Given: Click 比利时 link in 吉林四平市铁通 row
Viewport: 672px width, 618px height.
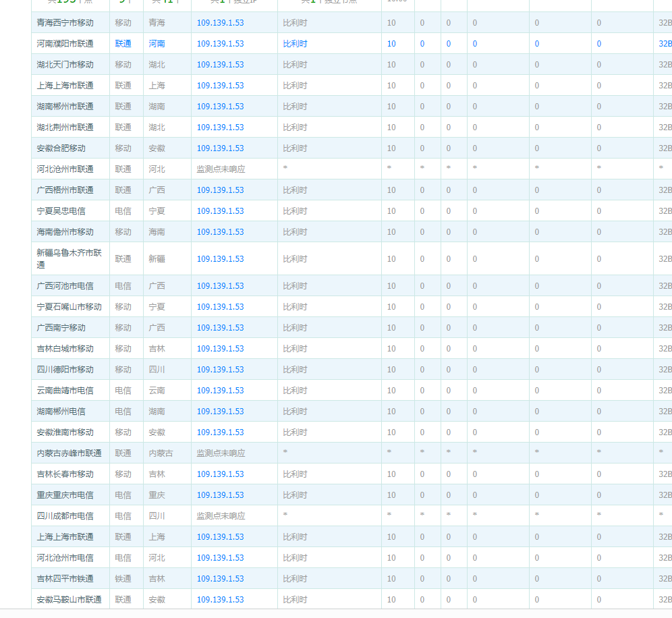Looking at the screenshot, I should [x=294, y=578].
